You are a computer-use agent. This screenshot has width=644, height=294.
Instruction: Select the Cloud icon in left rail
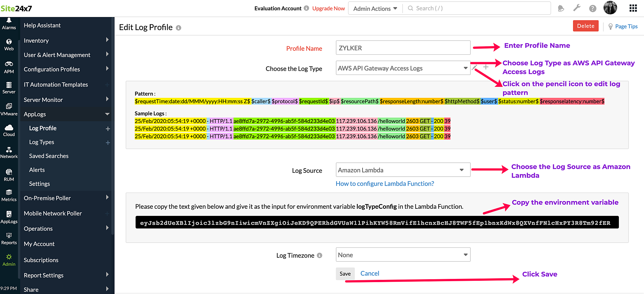[x=9, y=130]
